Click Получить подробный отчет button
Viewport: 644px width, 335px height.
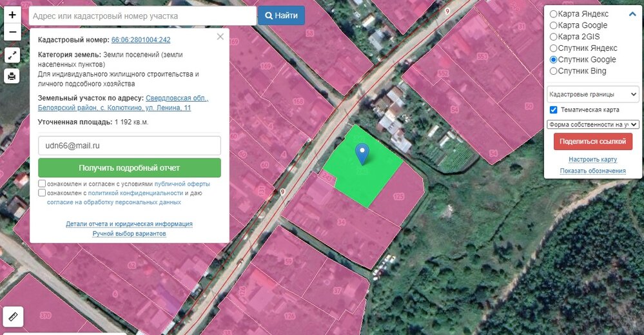[x=130, y=168]
